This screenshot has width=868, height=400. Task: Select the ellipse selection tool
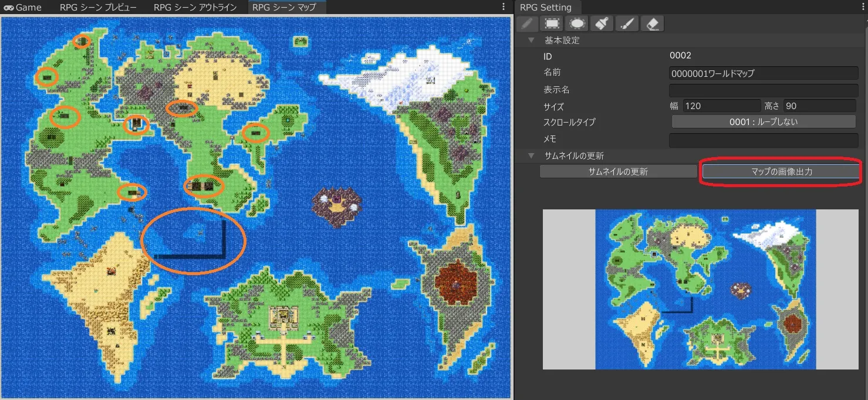coord(577,23)
